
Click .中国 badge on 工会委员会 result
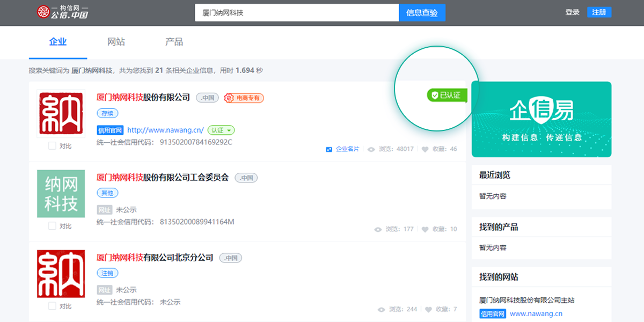click(246, 178)
